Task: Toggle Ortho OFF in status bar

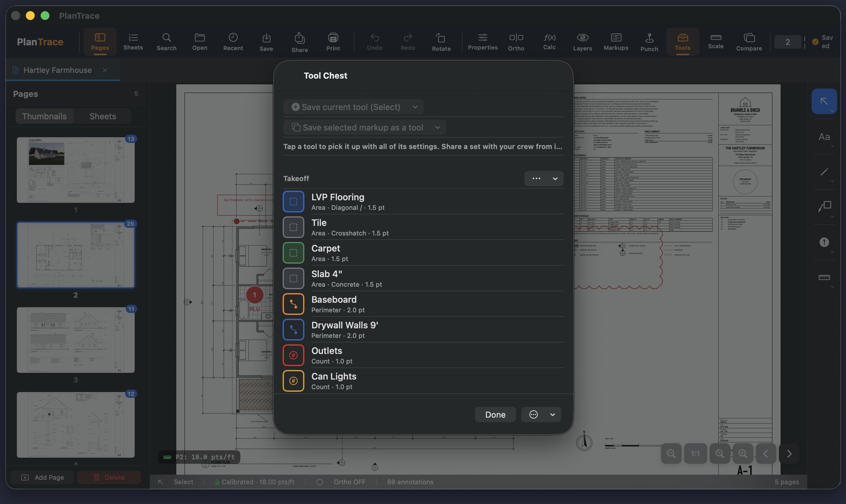Action: pyautogui.click(x=341, y=482)
